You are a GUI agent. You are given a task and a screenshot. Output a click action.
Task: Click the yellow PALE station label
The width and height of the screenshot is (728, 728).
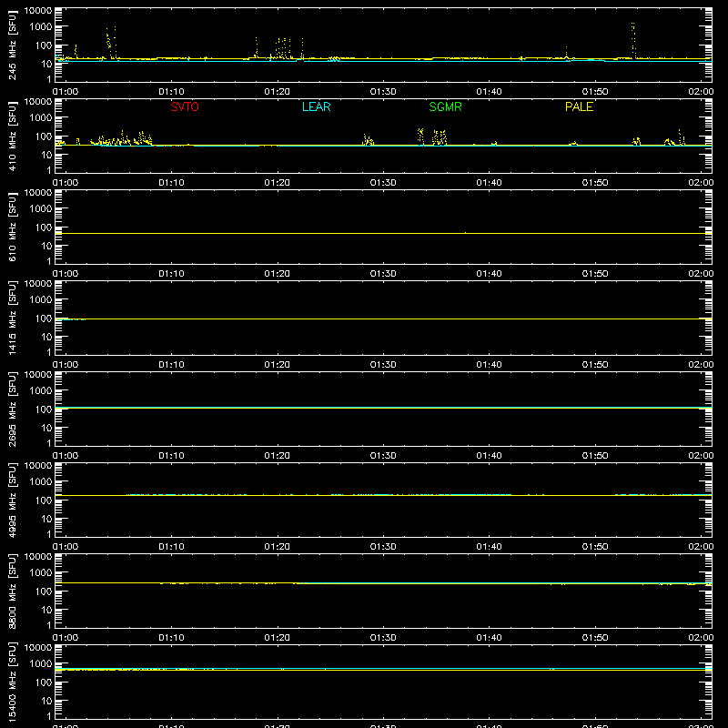(579, 106)
